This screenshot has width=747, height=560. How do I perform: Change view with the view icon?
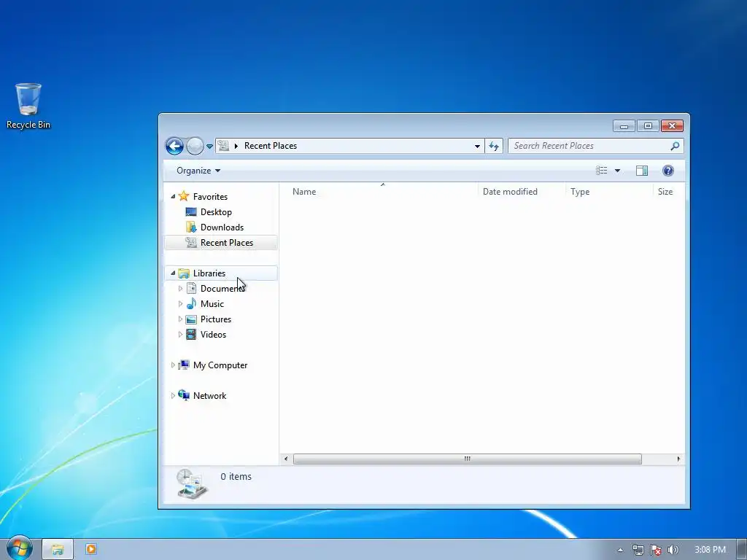click(602, 171)
